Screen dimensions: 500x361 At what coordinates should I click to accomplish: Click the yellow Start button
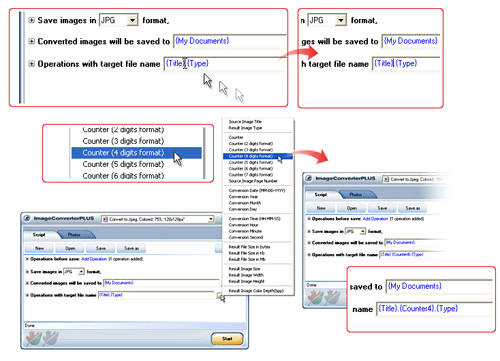(x=227, y=339)
